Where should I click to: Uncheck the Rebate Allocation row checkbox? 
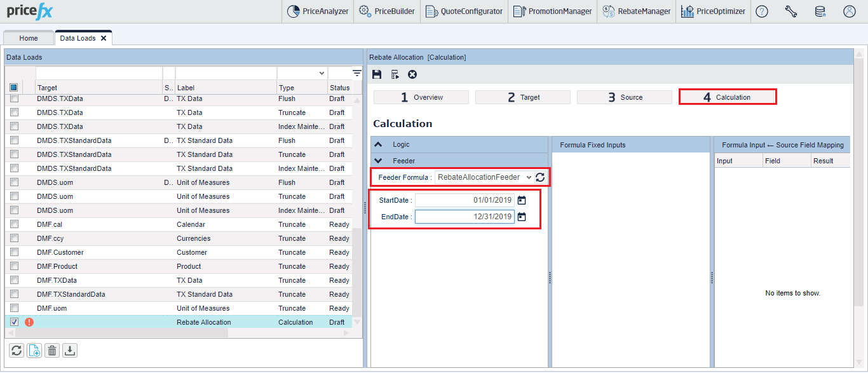click(x=14, y=322)
